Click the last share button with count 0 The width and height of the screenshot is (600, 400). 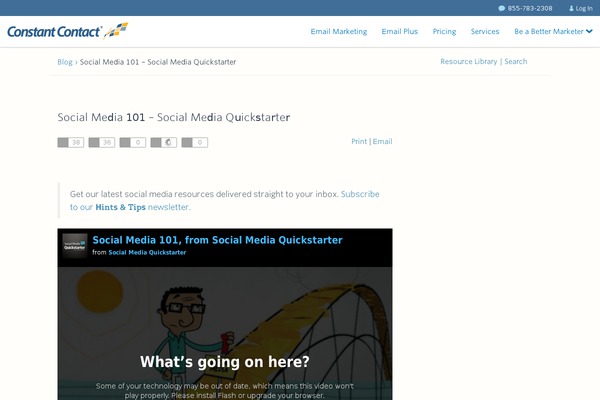coord(195,142)
